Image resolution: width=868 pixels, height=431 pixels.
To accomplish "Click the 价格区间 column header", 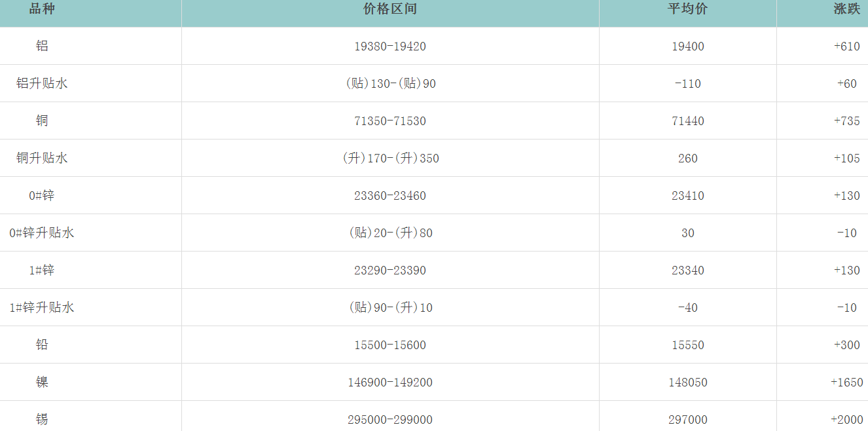I will [390, 9].
